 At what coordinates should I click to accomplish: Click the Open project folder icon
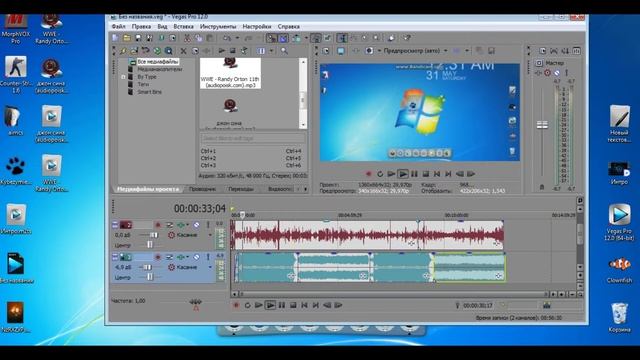pyautogui.click(x=127, y=38)
